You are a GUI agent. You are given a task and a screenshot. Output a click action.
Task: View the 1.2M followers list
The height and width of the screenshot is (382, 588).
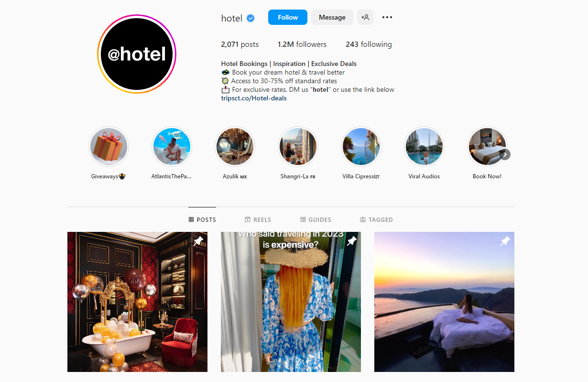(302, 44)
